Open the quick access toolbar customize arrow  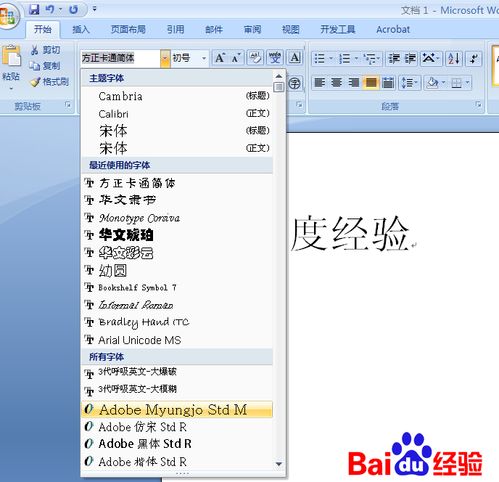94,9
